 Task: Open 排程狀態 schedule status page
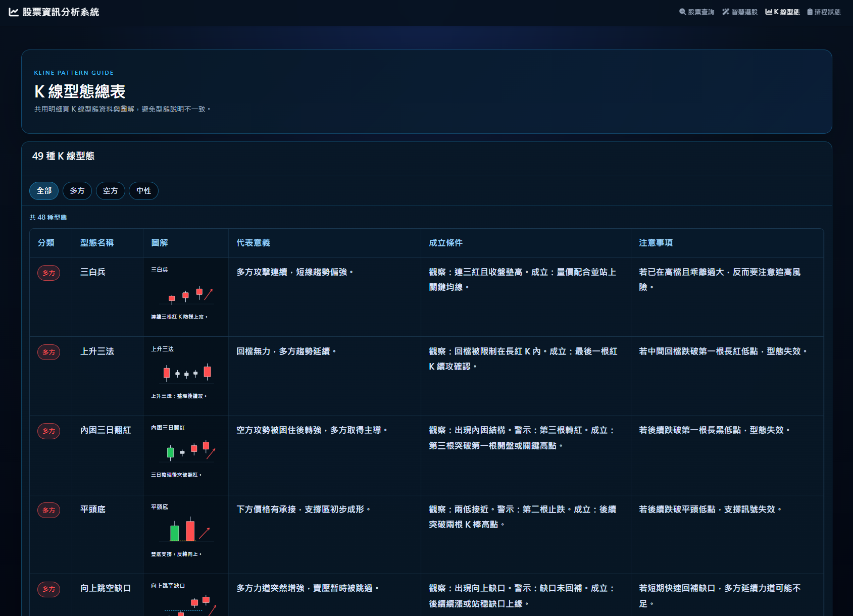point(824,12)
